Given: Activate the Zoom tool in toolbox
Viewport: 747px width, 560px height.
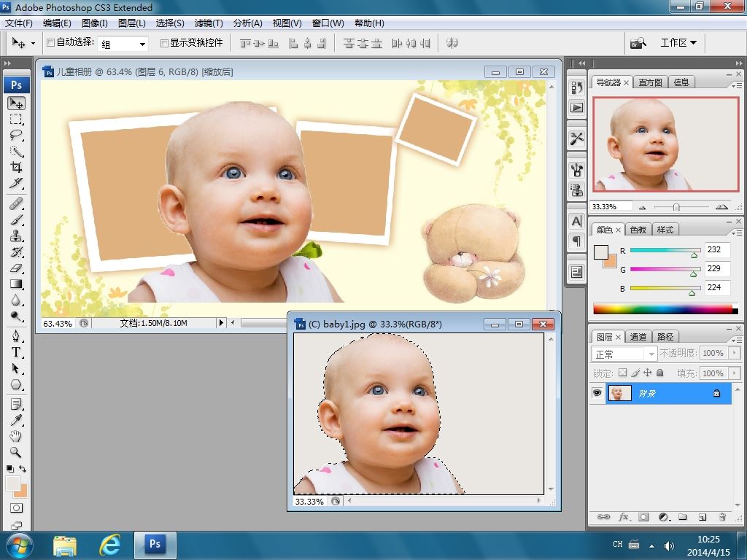Looking at the screenshot, I should (x=16, y=452).
